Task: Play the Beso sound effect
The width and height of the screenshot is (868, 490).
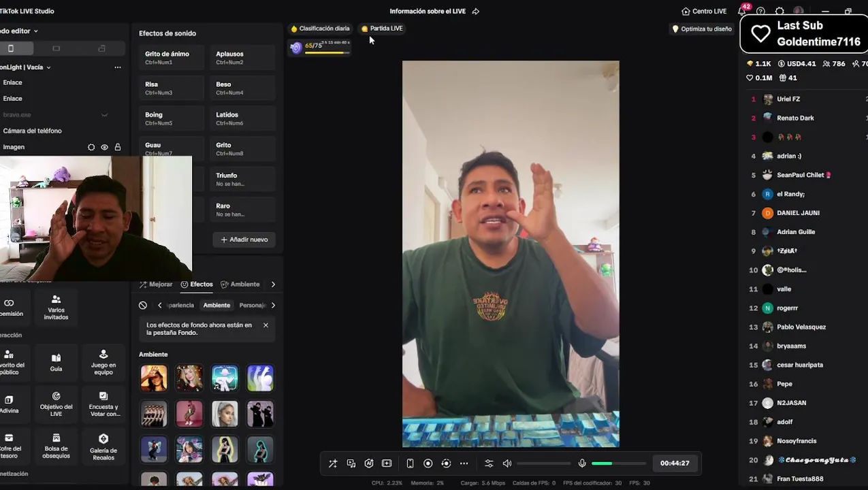Action: pyautogui.click(x=243, y=88)
